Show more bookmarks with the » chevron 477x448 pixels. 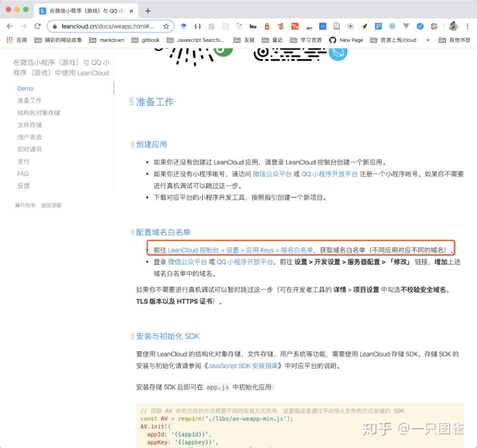point(428,40)
